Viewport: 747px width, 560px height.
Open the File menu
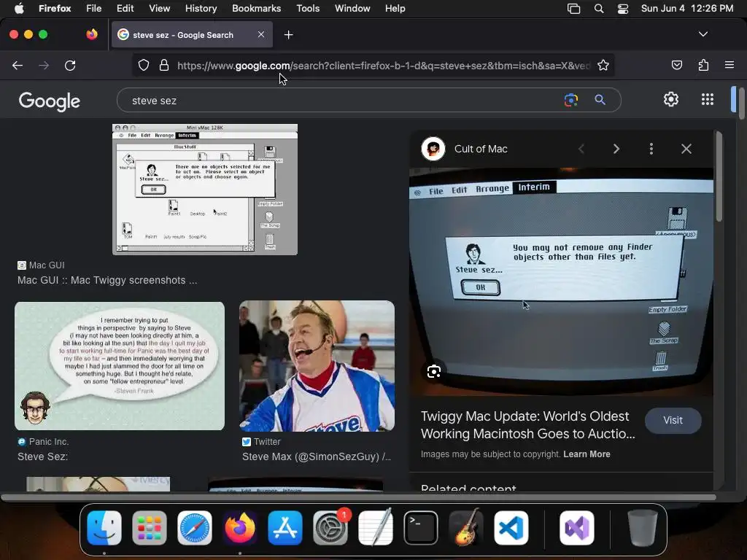94,8
